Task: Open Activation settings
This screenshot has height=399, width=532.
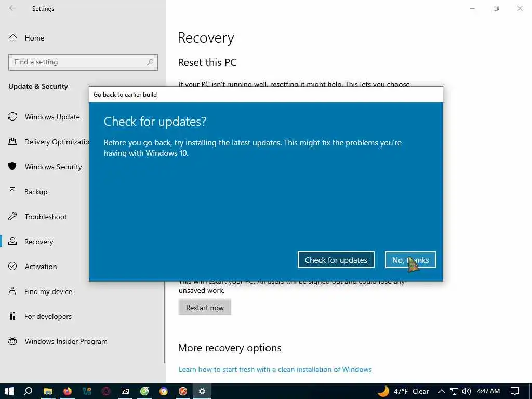Action: point(41,267)
